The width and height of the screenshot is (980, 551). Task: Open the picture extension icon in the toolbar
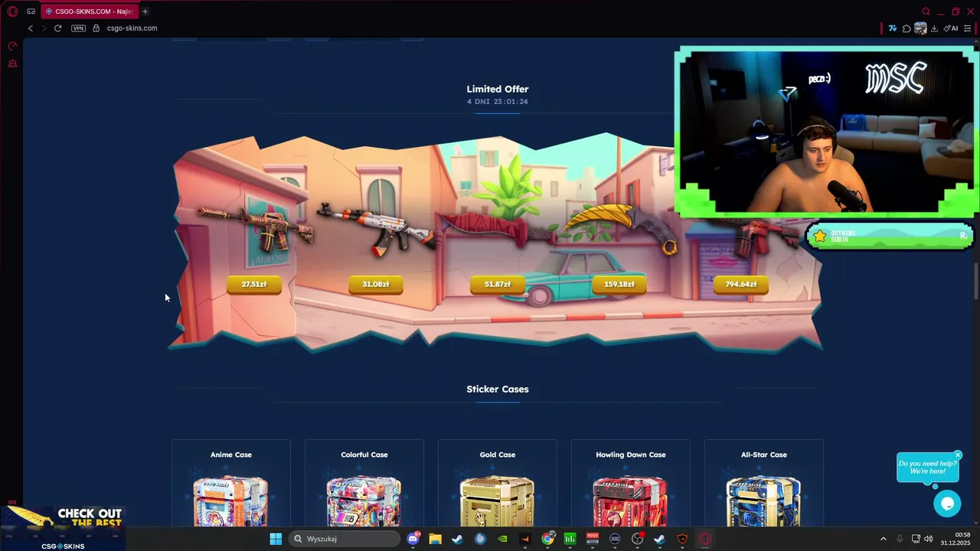(x=920, y=28)
